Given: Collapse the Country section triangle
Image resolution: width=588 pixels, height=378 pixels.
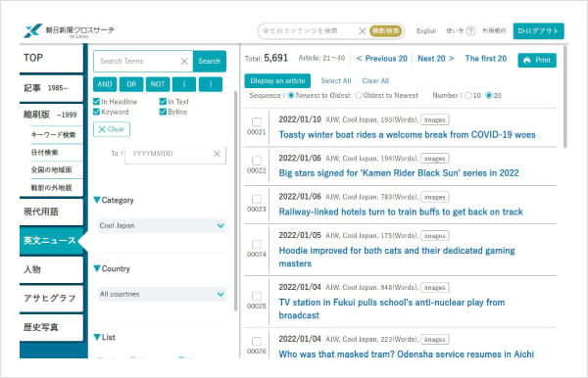Looking at the screenshot, I should 97,268.
